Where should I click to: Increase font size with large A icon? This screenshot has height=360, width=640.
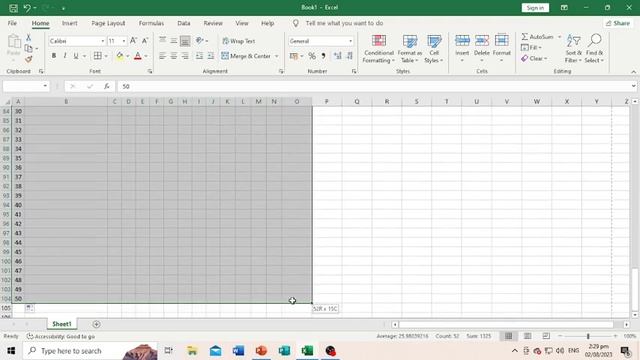tap(133, 41)
